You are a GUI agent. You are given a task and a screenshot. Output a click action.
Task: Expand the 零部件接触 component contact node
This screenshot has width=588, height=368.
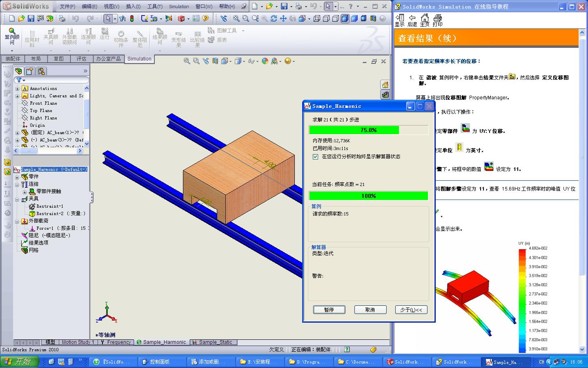(25, 192)
